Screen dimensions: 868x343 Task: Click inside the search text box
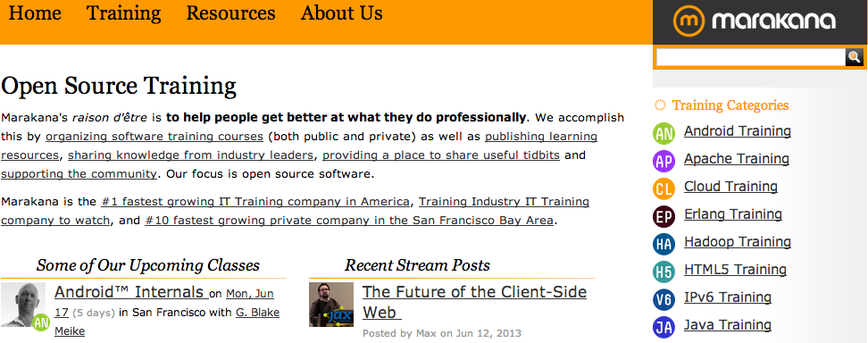pyautogui.click(x=750, y=57)
